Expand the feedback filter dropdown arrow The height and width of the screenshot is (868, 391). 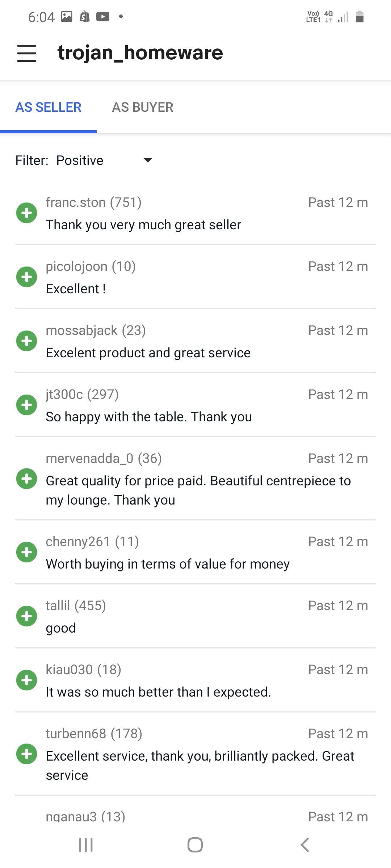148,160
